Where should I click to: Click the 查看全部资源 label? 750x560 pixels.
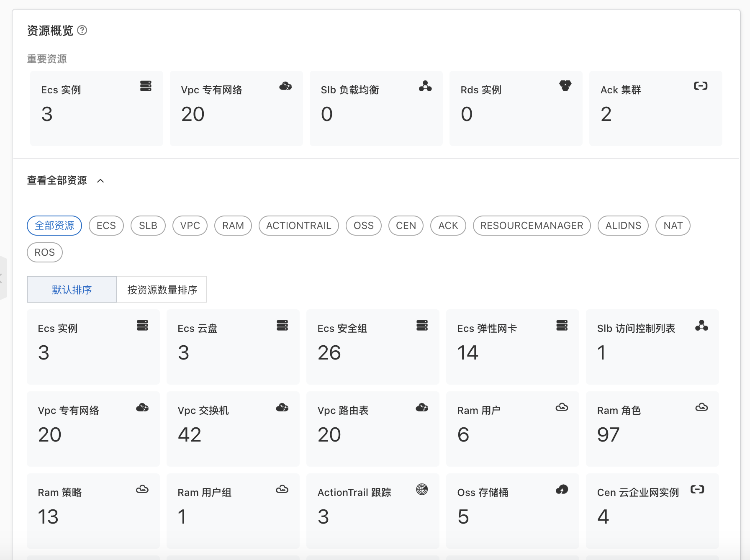pyautogui.click(x=57, y=180)
